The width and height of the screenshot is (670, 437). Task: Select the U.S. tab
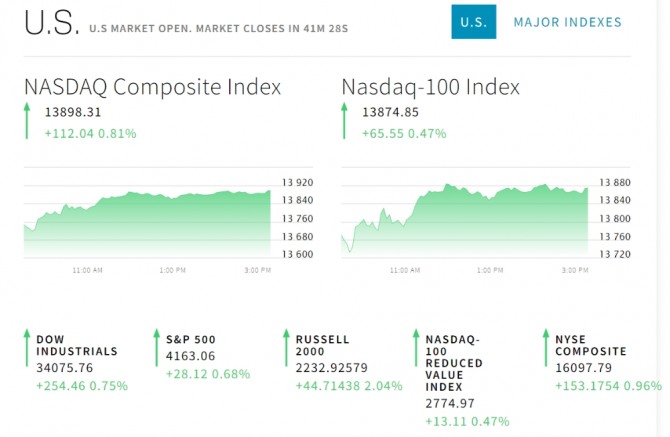pos(472,22)
